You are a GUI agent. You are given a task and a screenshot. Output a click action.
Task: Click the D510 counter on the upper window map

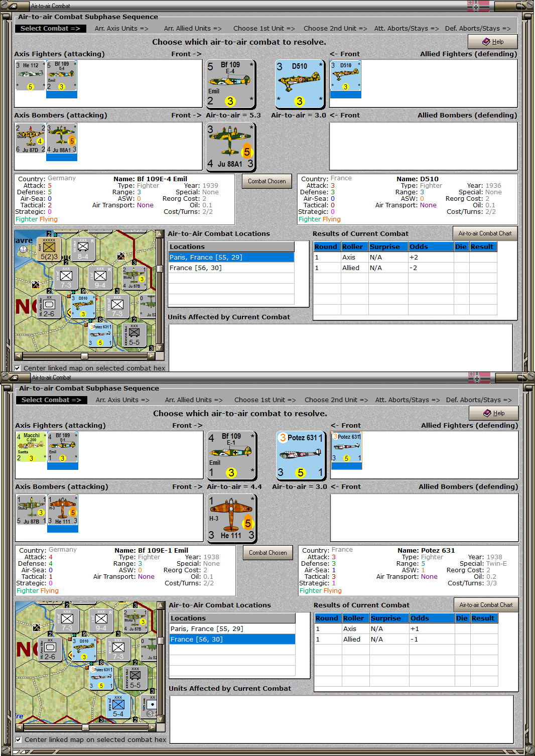click(83, 306)
